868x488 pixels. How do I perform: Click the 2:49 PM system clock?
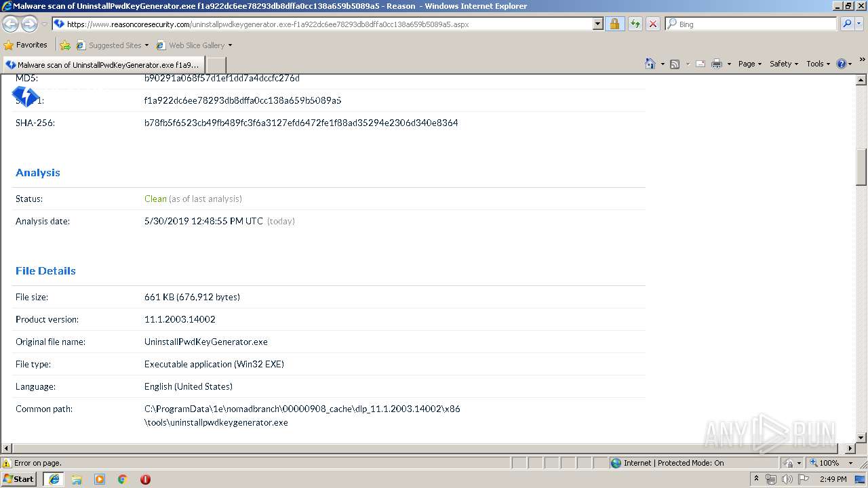tap(833, 479)
